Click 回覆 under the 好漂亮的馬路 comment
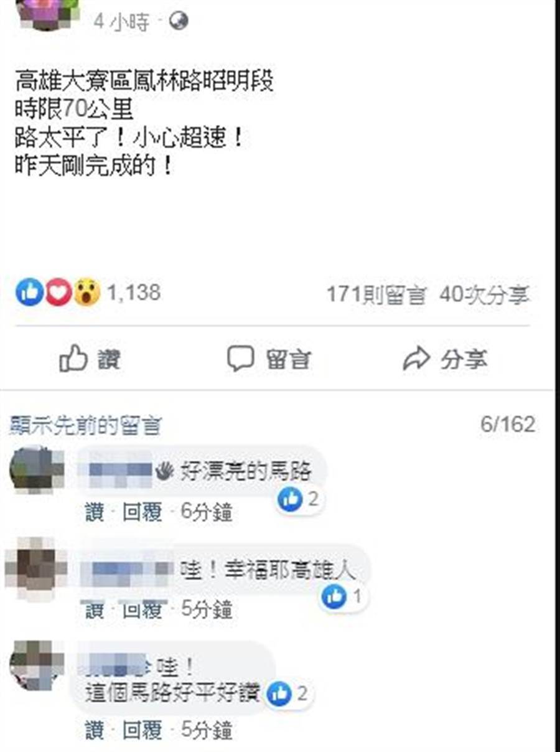Screen dimensions: 560x752 pyautogui.click(x=142, y=513)
